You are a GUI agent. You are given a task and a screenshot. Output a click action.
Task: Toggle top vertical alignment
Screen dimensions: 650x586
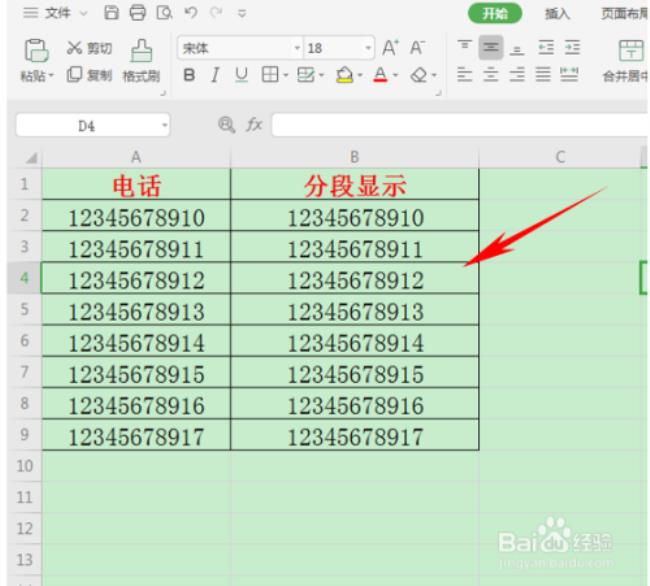pyautogui.click(x=464, y=47)
